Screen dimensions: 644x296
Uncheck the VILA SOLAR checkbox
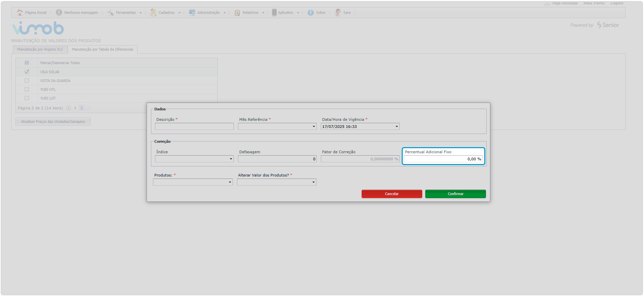27,72
